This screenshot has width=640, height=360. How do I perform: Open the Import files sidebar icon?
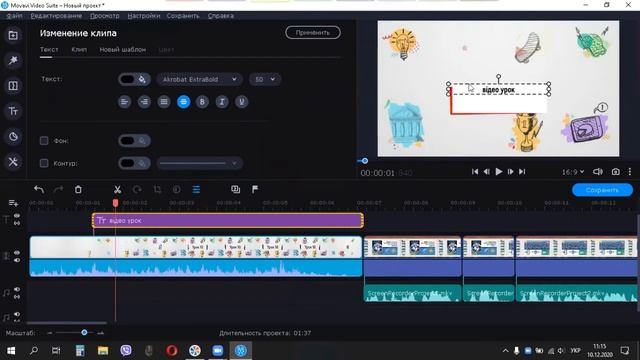tap(13, 36)
